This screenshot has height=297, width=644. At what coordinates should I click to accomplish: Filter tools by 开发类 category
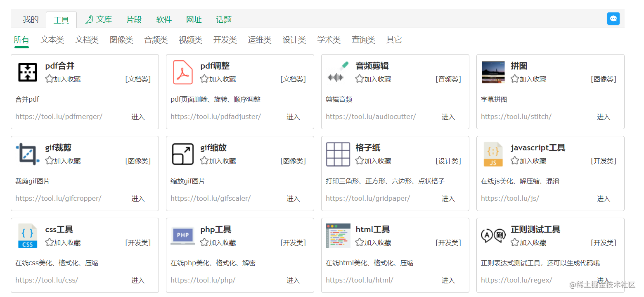225,40
